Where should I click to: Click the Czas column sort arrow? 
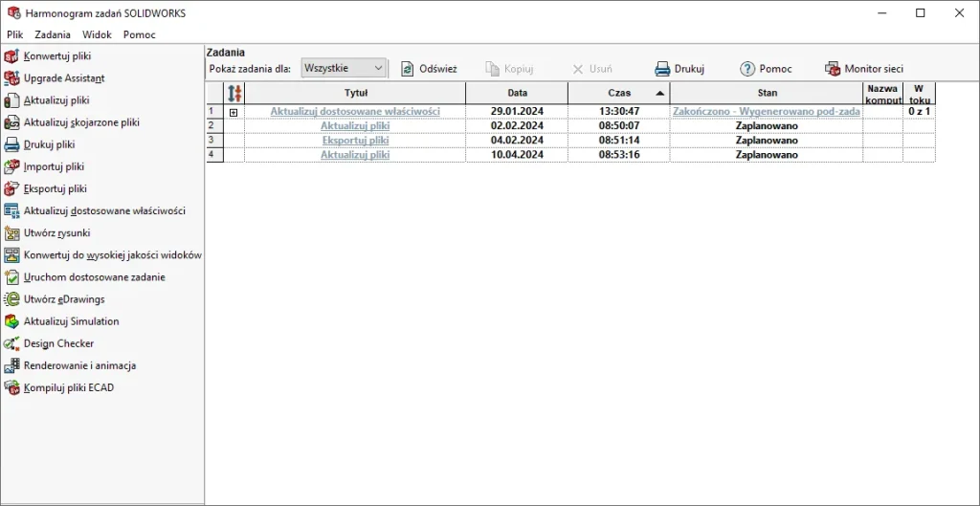[x=660, y=93]
